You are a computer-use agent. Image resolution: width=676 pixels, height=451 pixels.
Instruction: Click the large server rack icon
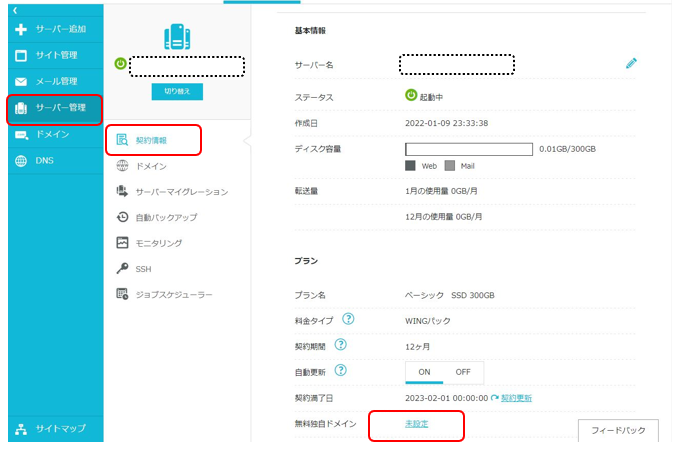pos(177,37)
